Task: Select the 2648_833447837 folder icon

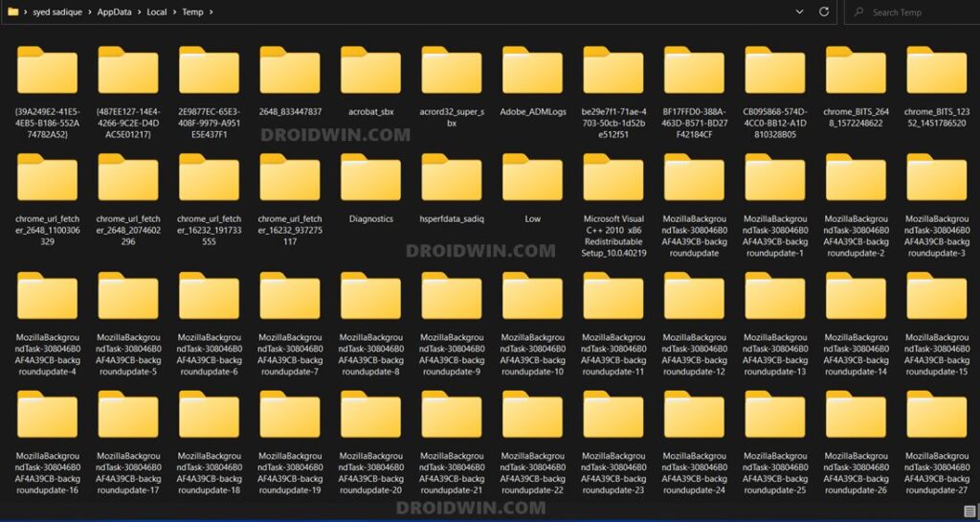Action: tap(290, 70)
